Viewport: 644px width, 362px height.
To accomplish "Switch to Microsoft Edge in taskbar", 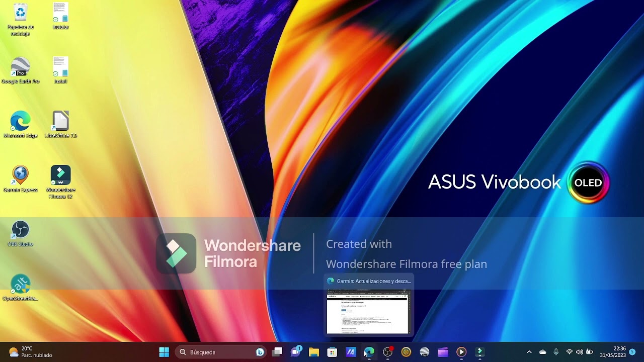I will (x=369, y=352).
